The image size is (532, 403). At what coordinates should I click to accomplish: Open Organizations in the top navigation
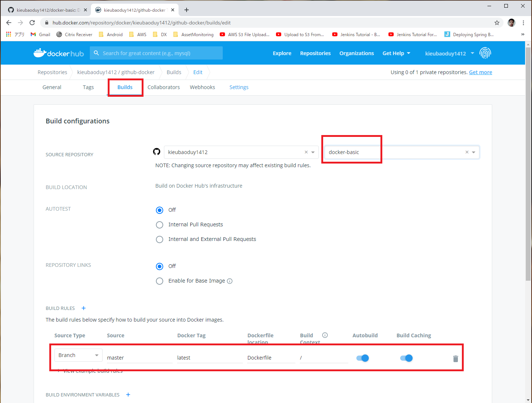357,53
